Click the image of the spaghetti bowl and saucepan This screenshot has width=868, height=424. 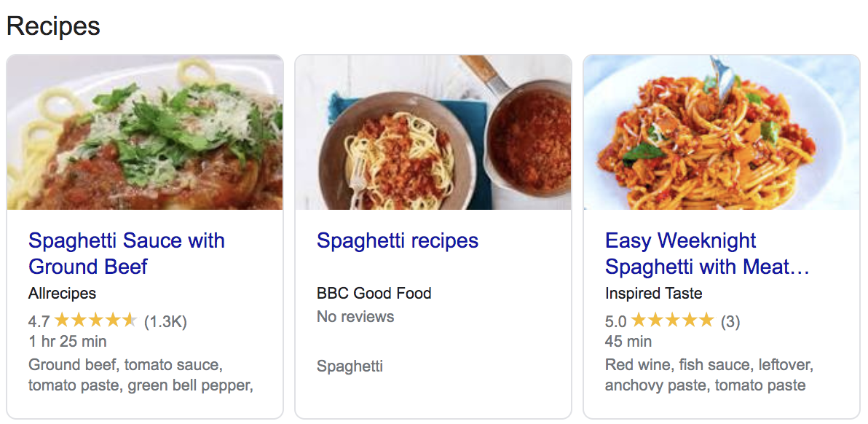(433, 131)
